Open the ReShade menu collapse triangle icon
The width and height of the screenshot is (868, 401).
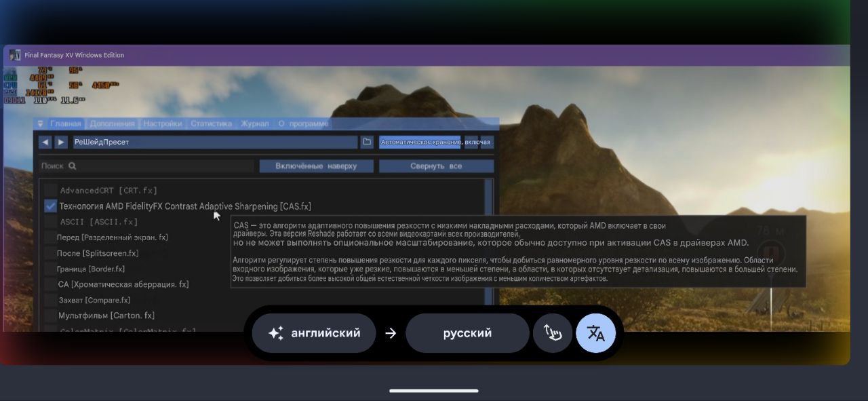click(x=41, y=123)
